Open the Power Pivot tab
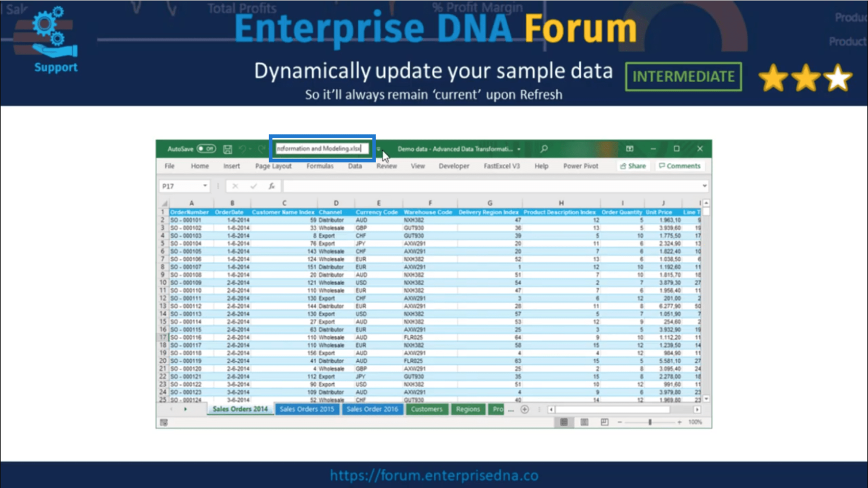 [581, 166]
